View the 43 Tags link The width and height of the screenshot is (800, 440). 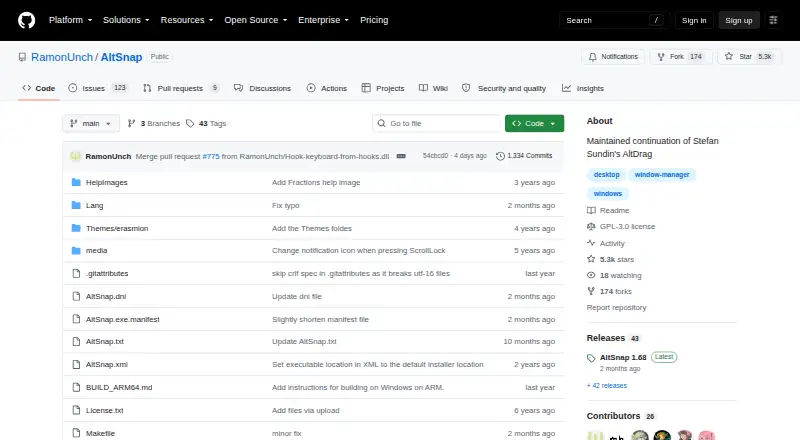click(x=206, y=124)
